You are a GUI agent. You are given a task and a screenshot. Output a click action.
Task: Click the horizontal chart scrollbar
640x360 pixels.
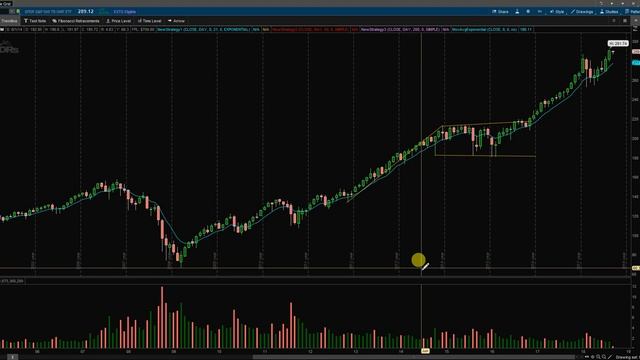point(414,357)
